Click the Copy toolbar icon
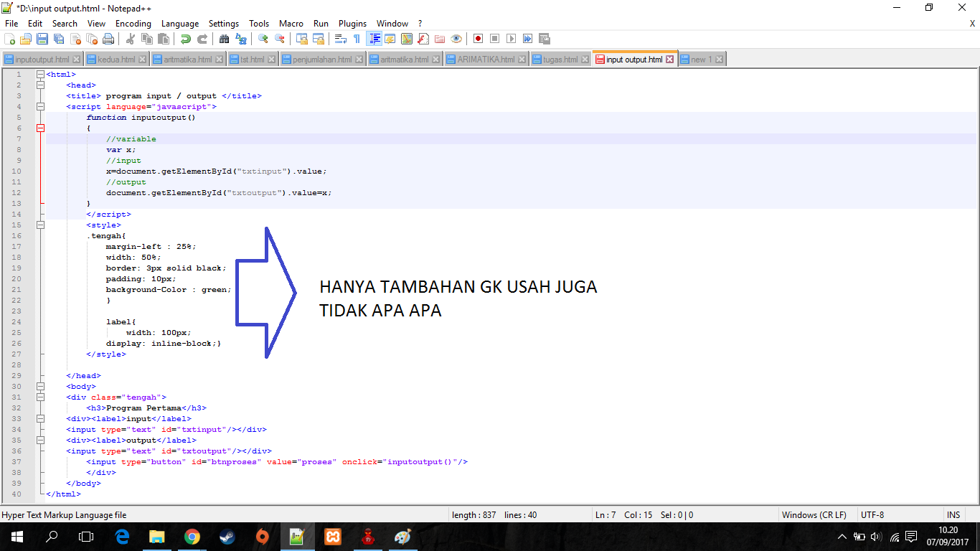The image size is (980, 551). (147, 39)
